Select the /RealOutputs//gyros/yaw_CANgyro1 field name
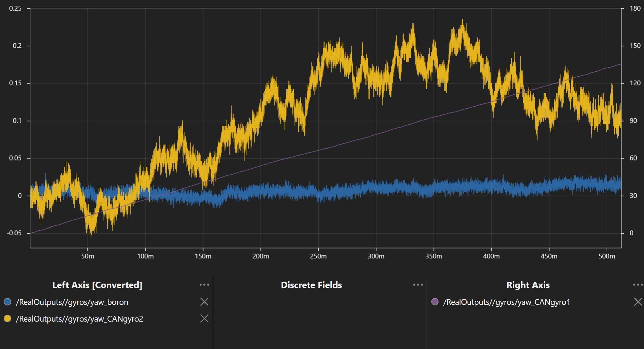The image size is (644, 349). point(507,302)
